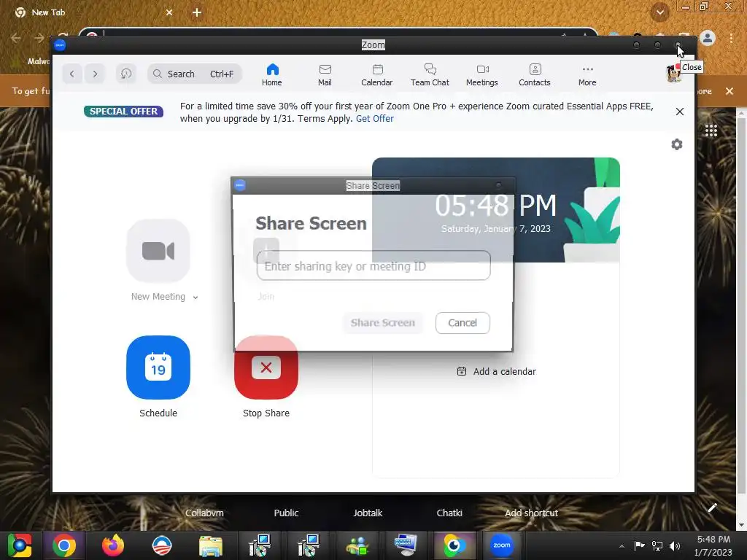
Task: Open the Contacts tab
Action: [x=535, y=75]
